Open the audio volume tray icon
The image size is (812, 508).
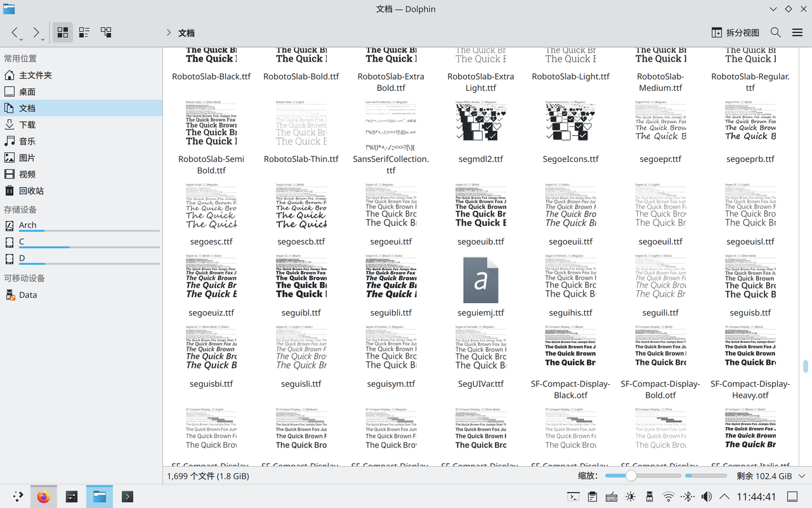pyautogui.click(x=707, y=497)
